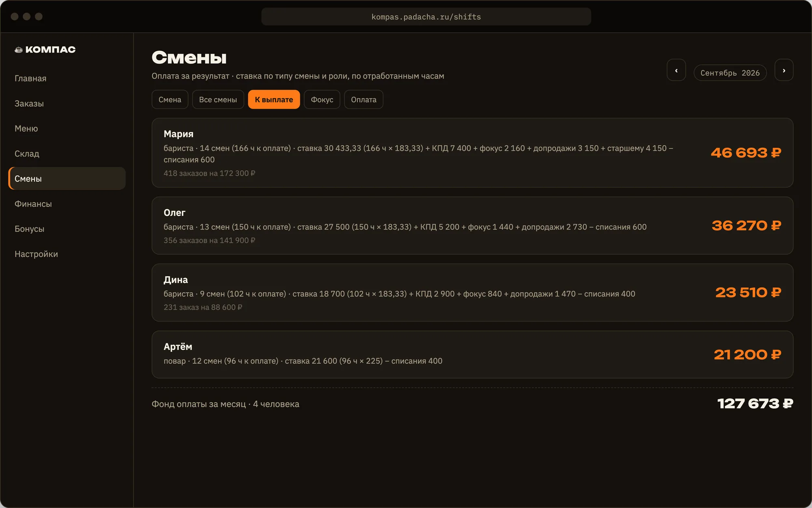Open Финансы sidebar section
This screenshot has height=508, width=812.
pos(67,204)
